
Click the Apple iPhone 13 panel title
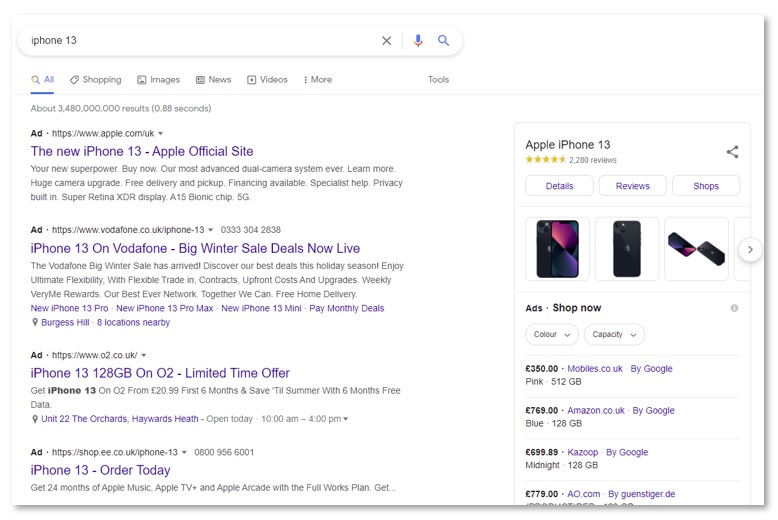click(568, 145)
